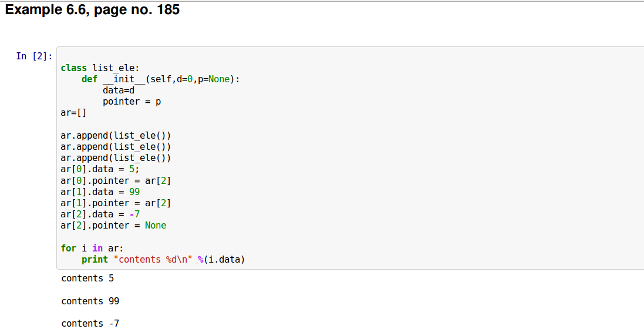Click the output line "contents 99"
The height and width of the screenshot is (329, 644).
click(90, 301)
